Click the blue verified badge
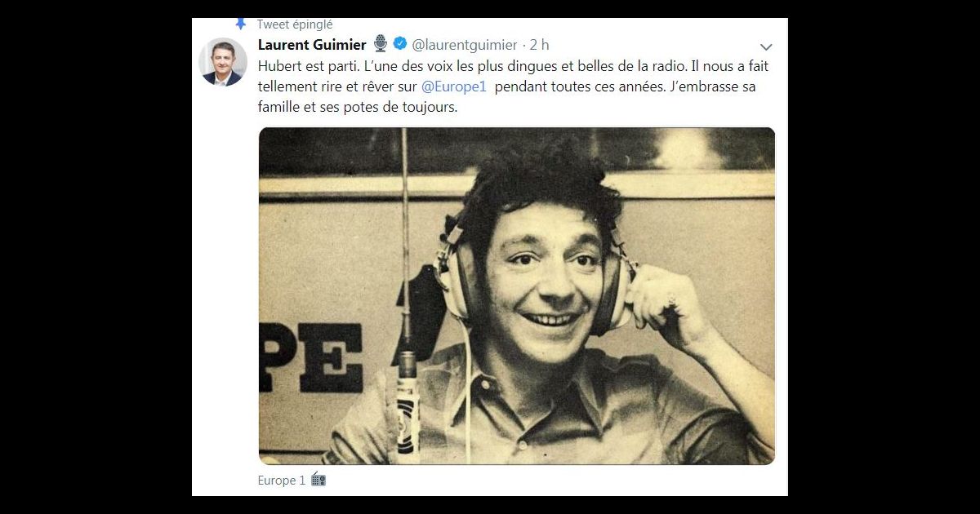 [400, 44]
